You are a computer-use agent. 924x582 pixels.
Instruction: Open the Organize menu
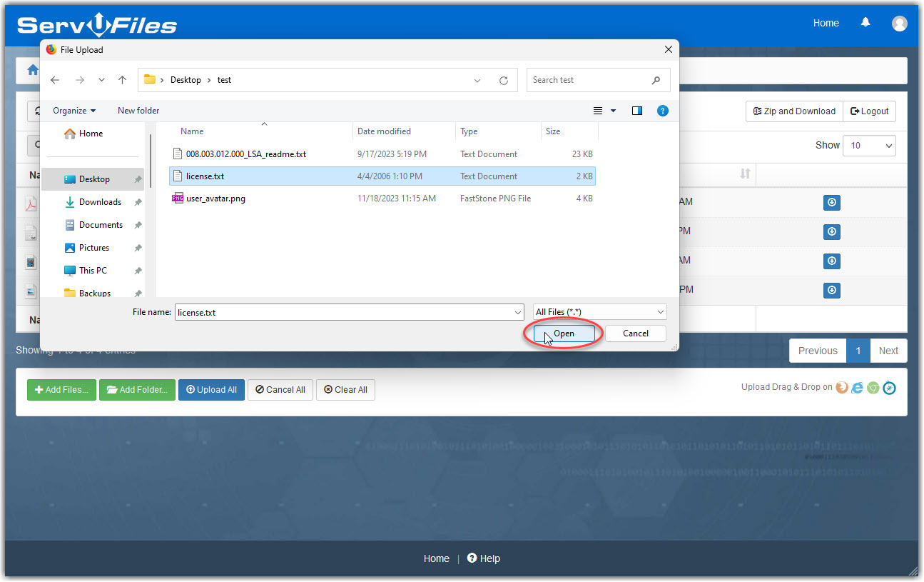click(74, 111)
